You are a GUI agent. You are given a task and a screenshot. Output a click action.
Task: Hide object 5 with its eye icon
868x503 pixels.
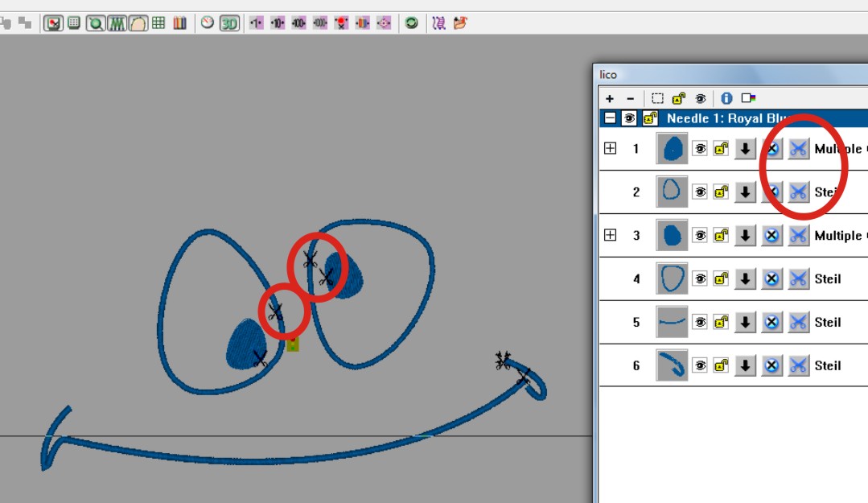coord(700,322)
